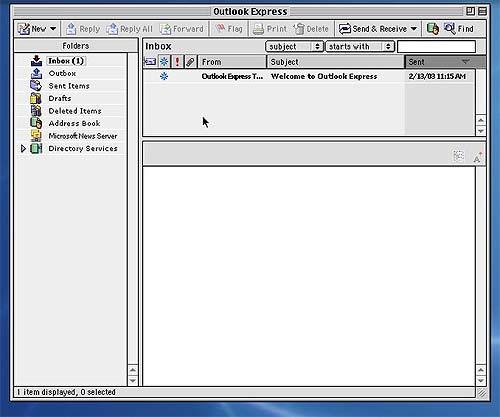500x417 pixels.
Task: Select the Deleted Items folder label
Action: [75, 111]
